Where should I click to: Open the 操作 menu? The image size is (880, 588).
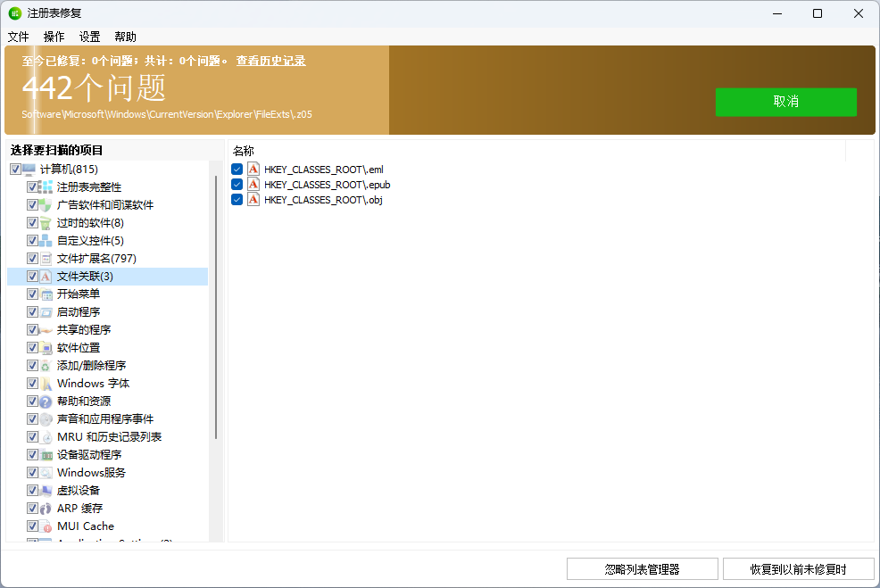coord(54,37)
